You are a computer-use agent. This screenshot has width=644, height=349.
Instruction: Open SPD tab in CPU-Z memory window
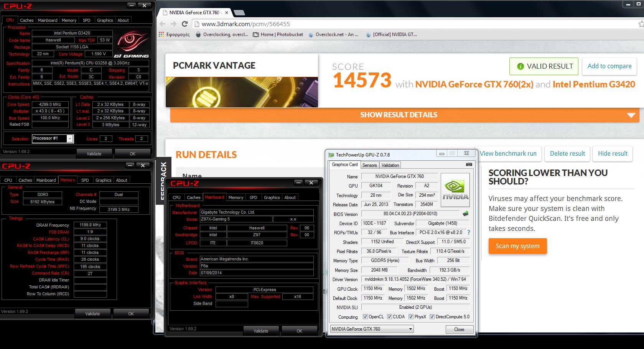(85, 180)
